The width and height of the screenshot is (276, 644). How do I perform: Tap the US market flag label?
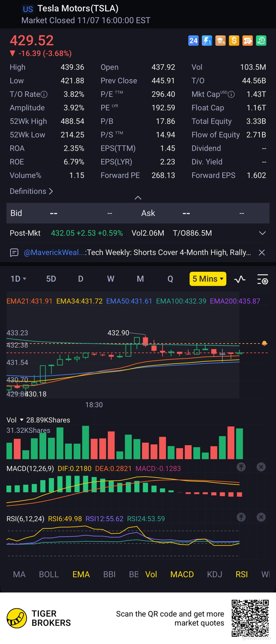coord(28,9)
